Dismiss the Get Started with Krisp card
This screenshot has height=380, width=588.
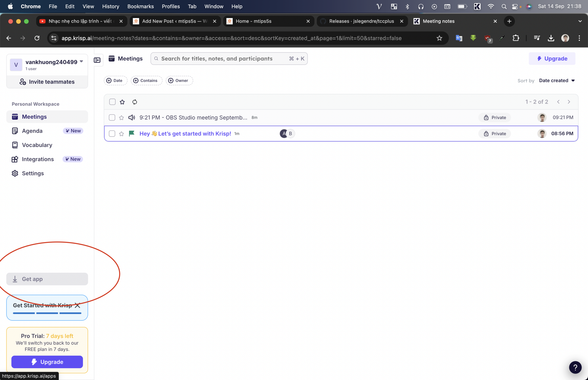77,305
